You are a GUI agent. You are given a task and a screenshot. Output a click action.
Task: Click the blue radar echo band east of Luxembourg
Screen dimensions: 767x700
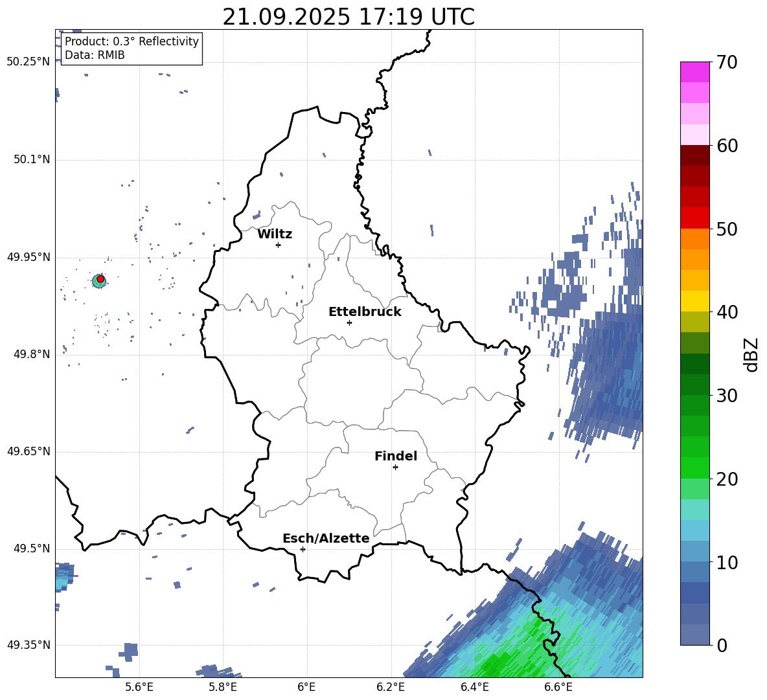[609, 372]
